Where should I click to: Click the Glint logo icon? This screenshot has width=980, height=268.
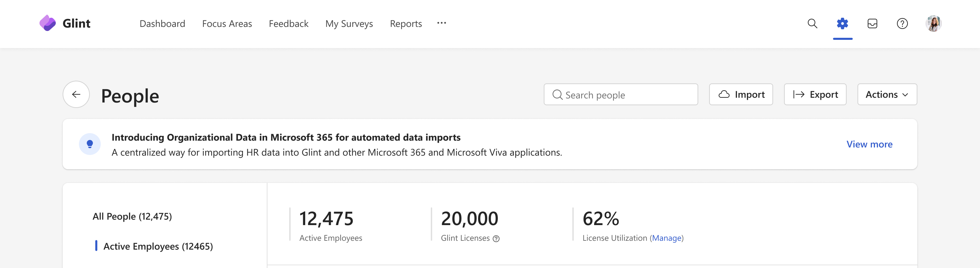click(48, 23)
